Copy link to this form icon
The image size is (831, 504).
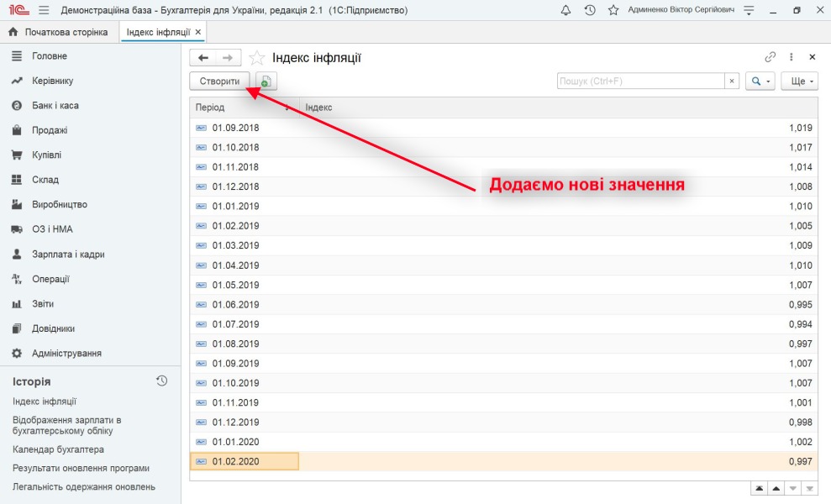point(770,57)
